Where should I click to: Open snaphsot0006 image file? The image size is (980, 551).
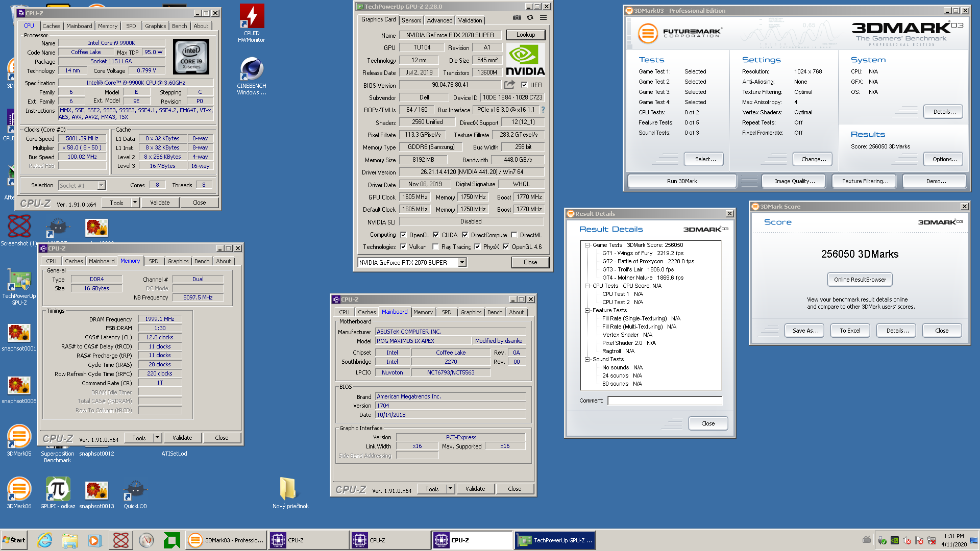click(x=19, y=389)
